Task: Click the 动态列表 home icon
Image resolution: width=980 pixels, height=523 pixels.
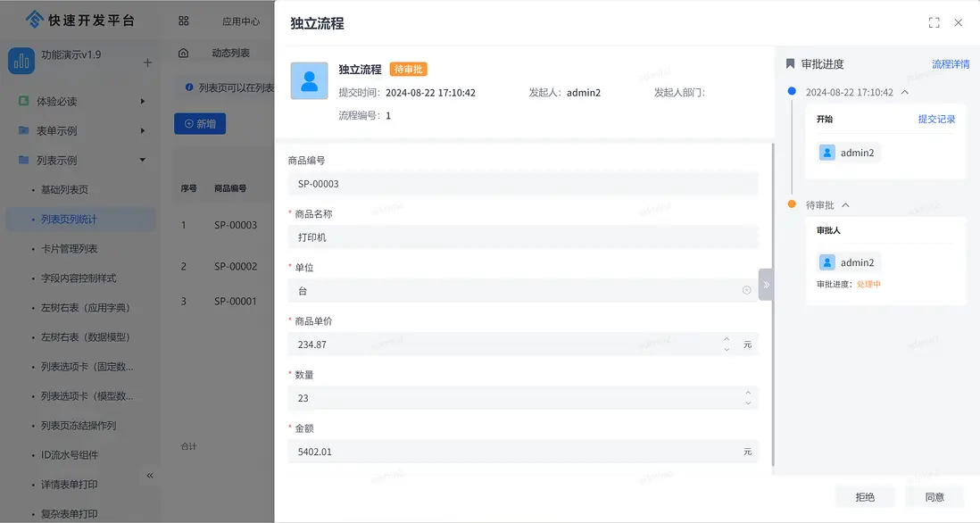Action: (x=184, y=53)
